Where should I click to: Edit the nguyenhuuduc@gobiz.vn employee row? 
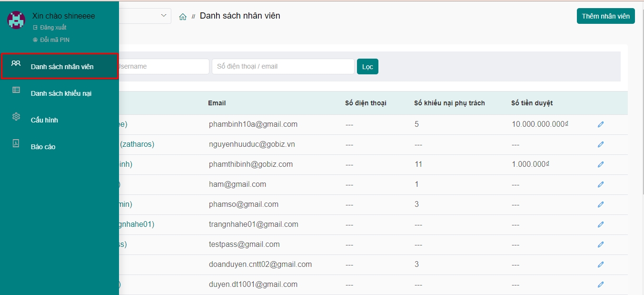[601, 144]
